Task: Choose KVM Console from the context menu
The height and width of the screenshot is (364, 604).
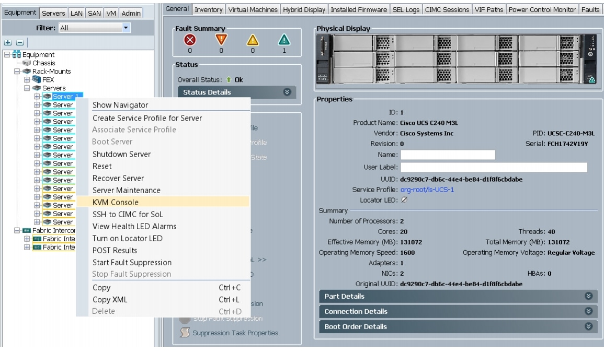Action: click(163, 202)
